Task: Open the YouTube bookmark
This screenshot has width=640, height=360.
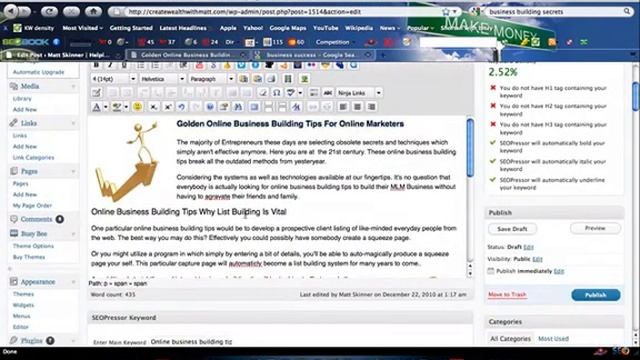Action: [326, 28]
